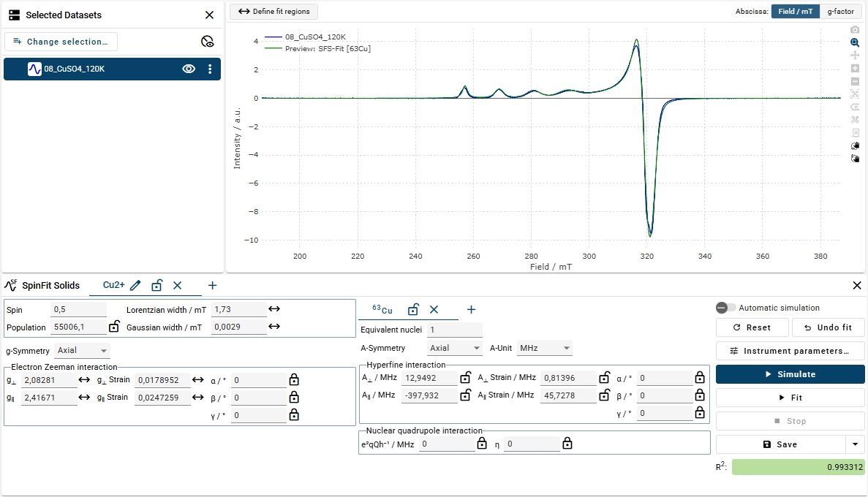Click the range arrows next to Lorentzian width

274,309
